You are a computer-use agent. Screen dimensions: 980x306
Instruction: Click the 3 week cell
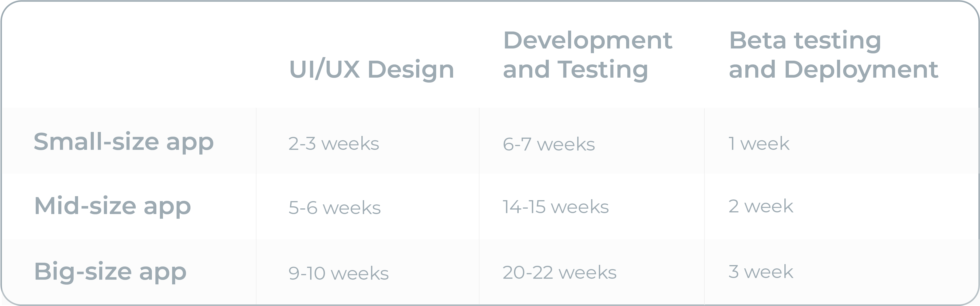[x=761, y=272]
